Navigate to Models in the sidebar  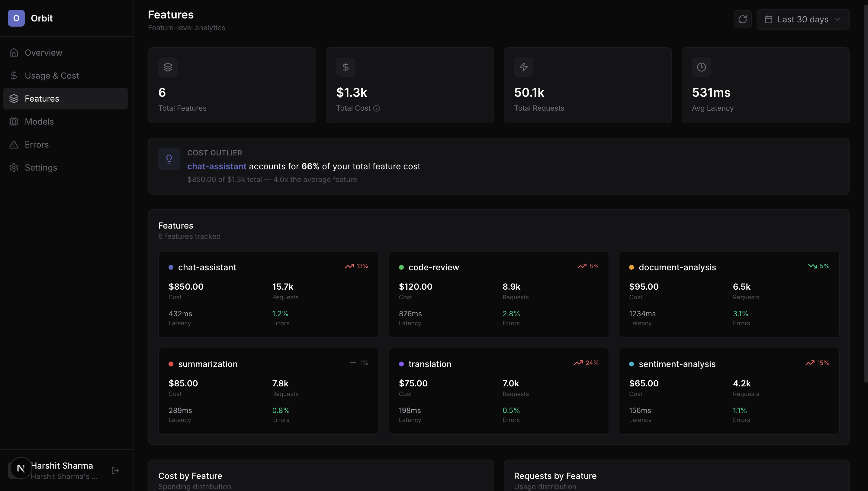click(x=39, y=122)
